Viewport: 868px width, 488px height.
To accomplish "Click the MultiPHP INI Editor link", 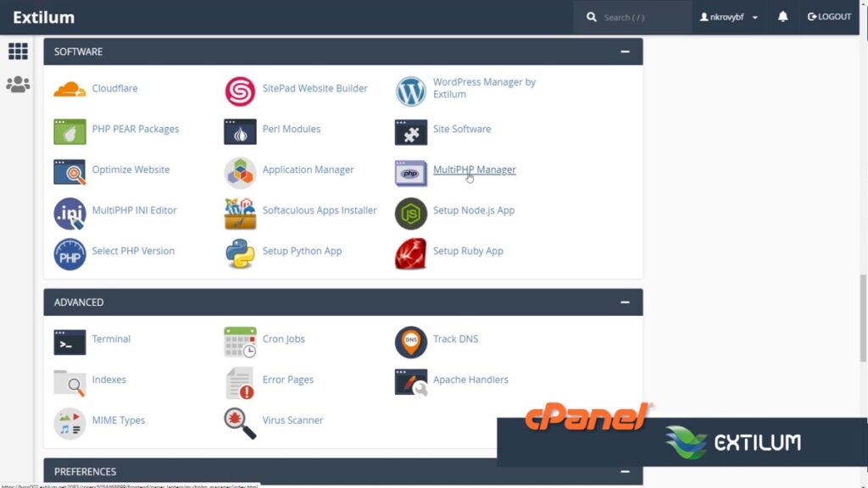I will (x=134, y=210).
